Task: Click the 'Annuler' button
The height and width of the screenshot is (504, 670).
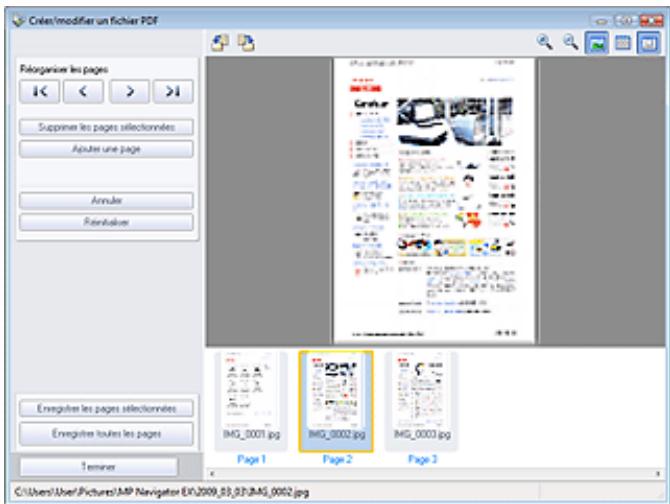Action: pos(106,200)
